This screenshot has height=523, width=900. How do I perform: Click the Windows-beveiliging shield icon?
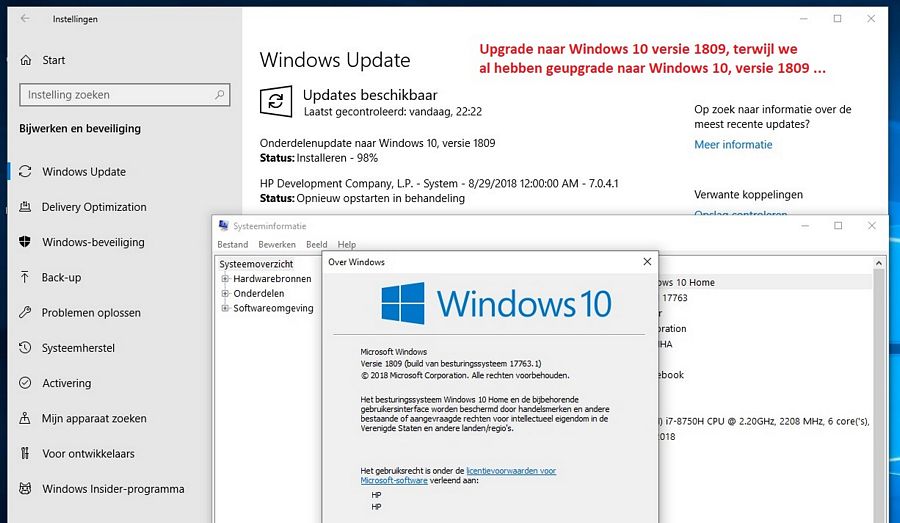pyautogui.click(x=25, y=242)
